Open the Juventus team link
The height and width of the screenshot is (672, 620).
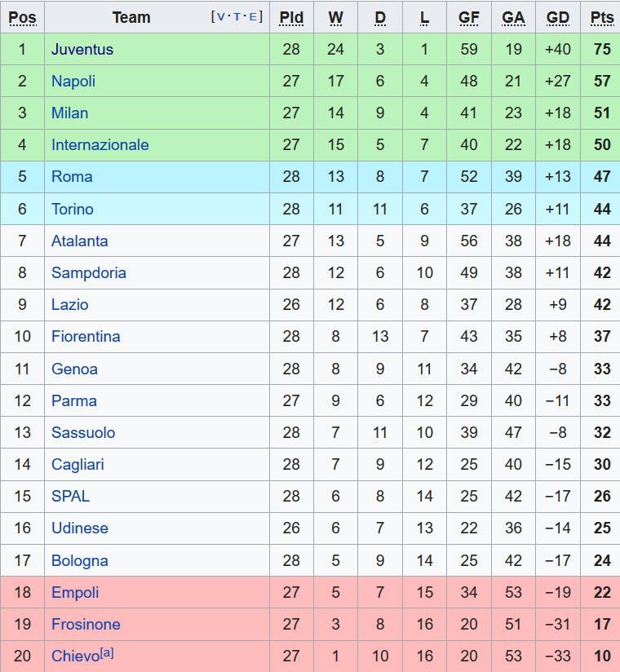(82, 49)
